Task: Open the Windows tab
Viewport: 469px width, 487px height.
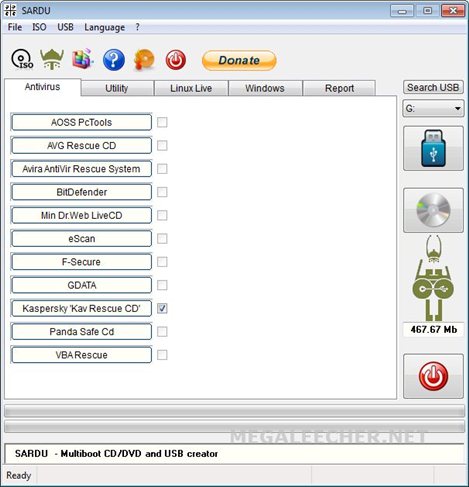Action: tap(265, 88)
